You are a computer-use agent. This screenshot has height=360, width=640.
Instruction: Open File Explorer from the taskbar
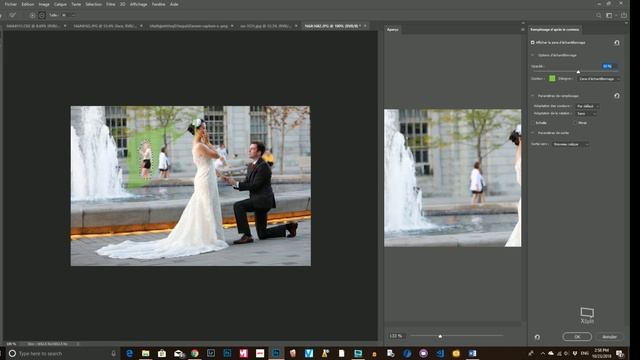click(146, 353)
